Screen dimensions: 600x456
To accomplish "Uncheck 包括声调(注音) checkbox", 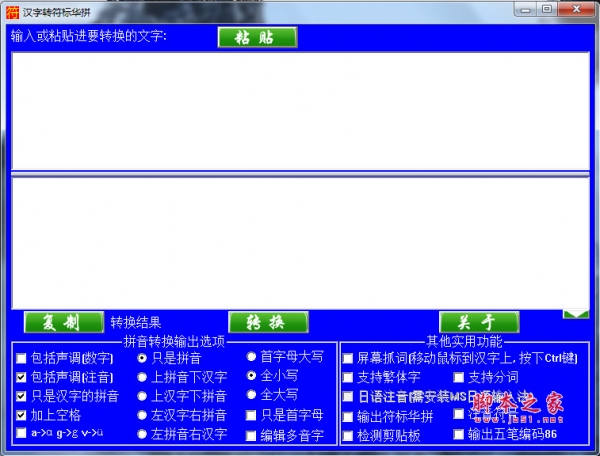I will [21, 378].
